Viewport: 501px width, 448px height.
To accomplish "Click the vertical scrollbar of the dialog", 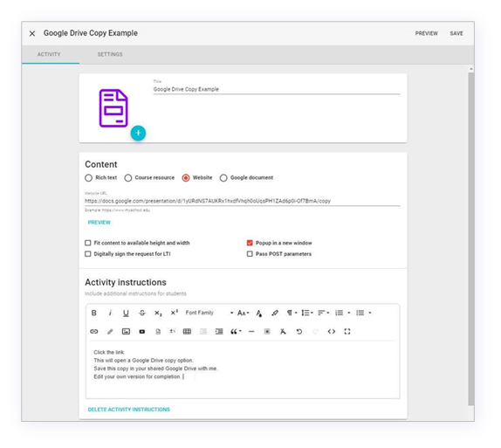I will [x=471, y=238].
